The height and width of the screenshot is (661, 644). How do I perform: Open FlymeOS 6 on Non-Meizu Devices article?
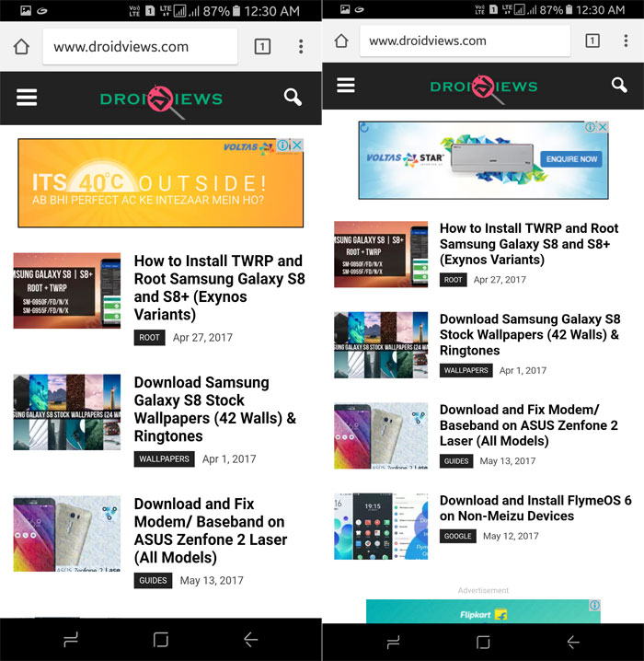[x=535, y=508]
